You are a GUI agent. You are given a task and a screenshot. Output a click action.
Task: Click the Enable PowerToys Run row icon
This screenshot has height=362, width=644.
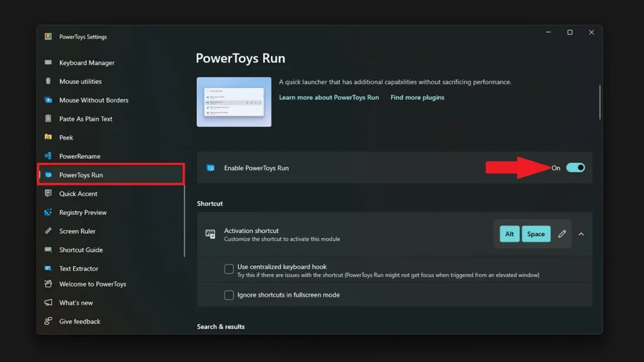coord(211,168)
